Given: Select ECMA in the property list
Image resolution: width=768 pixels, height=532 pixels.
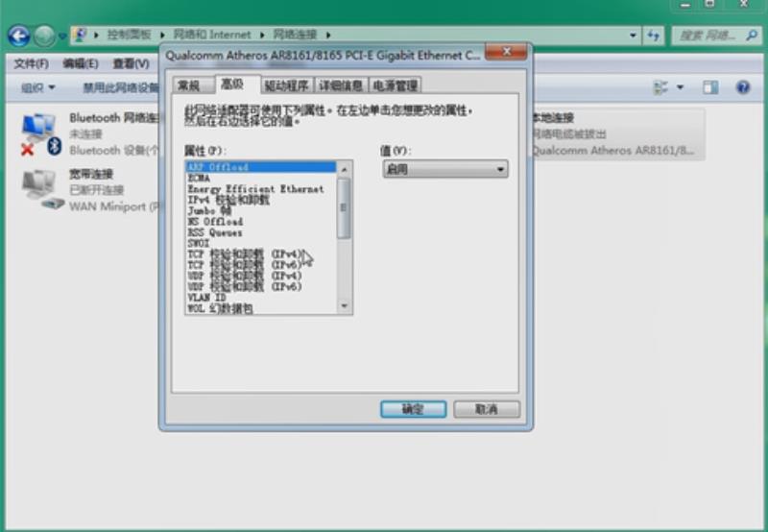Looking at the screenshot, I should click(x=261, y=179).
